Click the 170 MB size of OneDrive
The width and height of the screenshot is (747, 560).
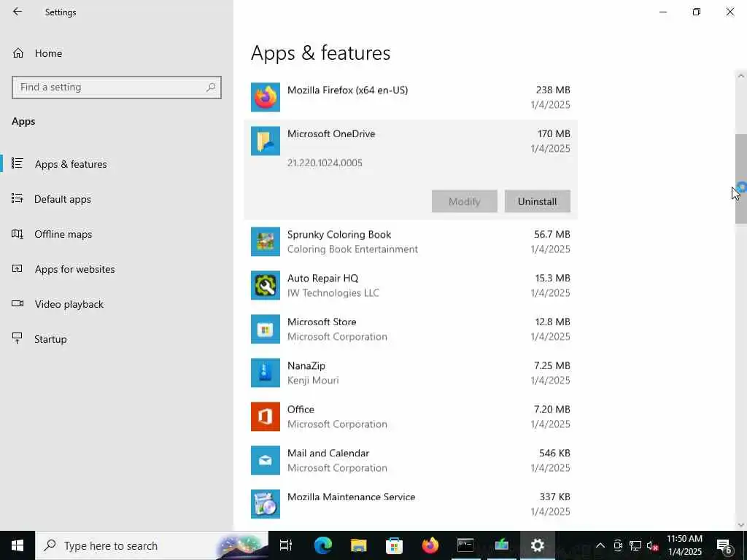point(554,134)
